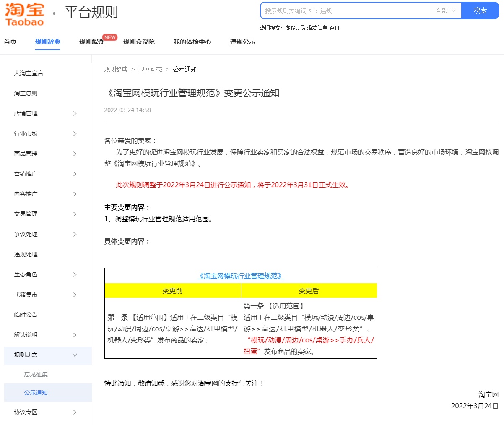504x425 pixels.
Task: Click the 店铺管理 sidebar label
Action: (26, 113)
